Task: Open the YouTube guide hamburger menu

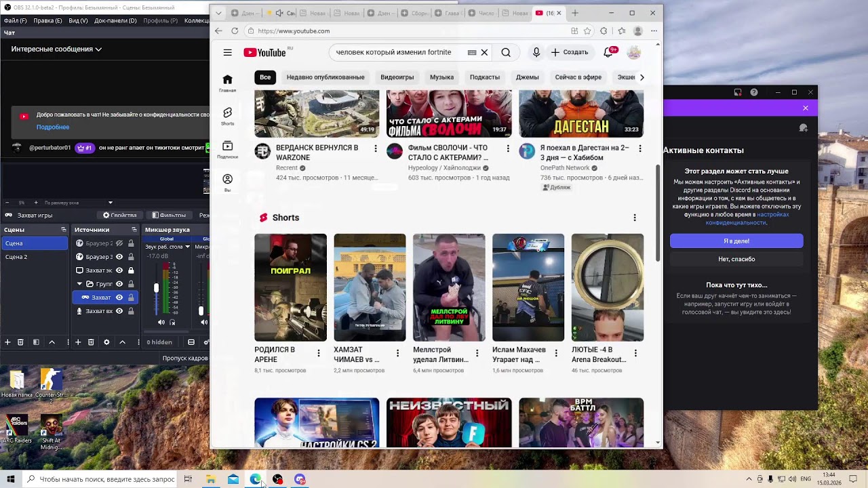Action: coord(228,52)
